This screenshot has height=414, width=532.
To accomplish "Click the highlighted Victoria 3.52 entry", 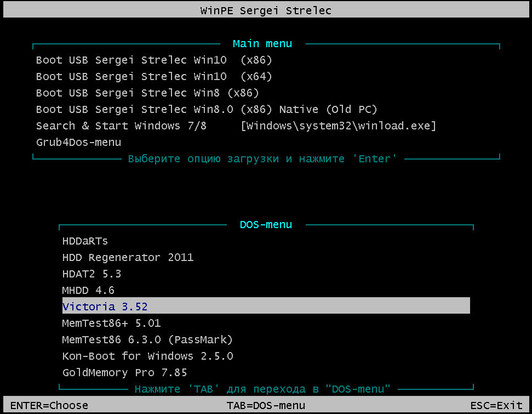I will coord(266,305).
